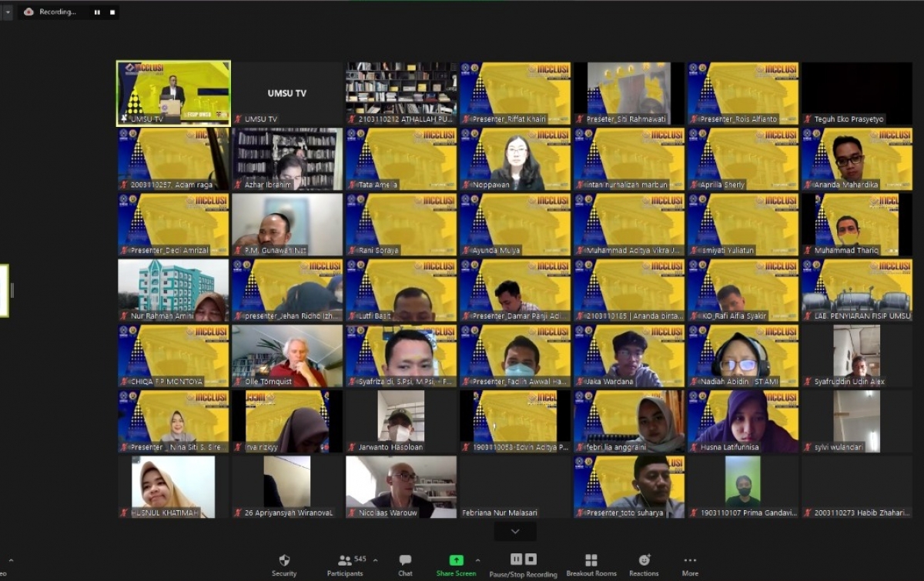Screen dimensions: 924x581
Task: Open the Participants panel
Action: pos(345,564)
